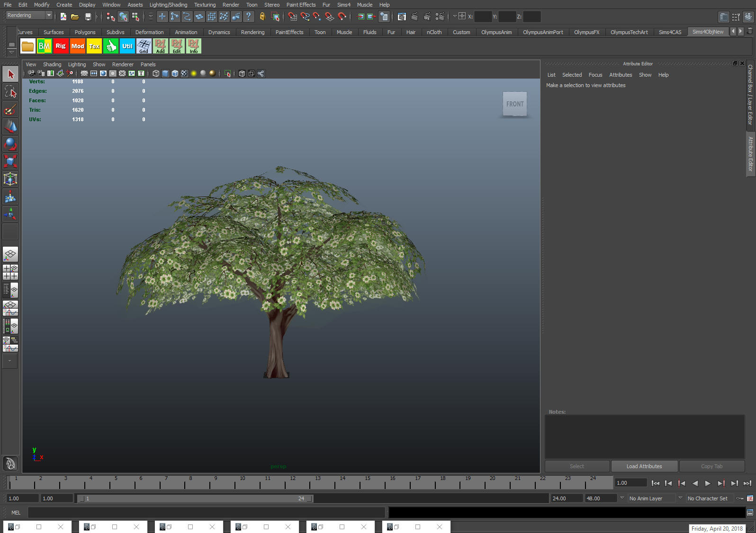Click the red Rig shelf icon
Viewport: 756px width, 533px height.
61,46
